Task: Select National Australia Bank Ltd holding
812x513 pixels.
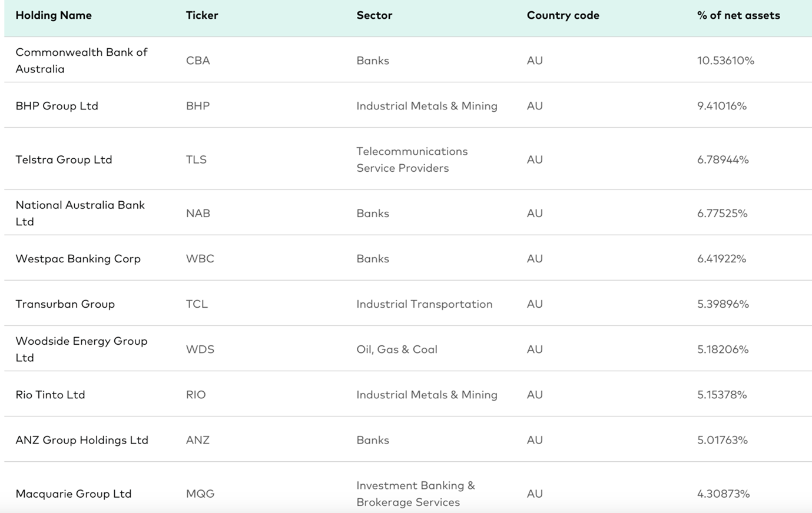Action: tap(80, 213)
